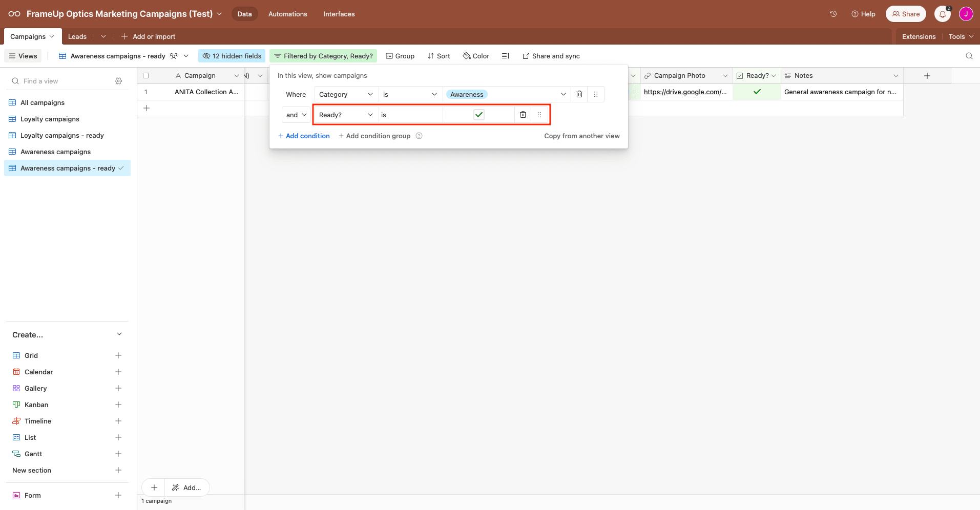Adjust row height using toolbar icon

pyautogui.click(x=506, y=56)
